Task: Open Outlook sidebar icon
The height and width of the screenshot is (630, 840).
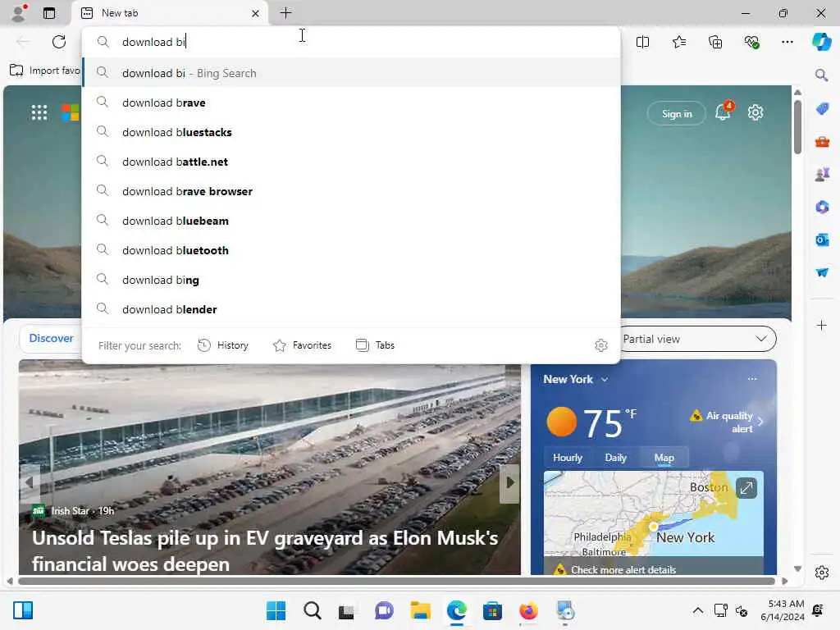Action: 822,240
